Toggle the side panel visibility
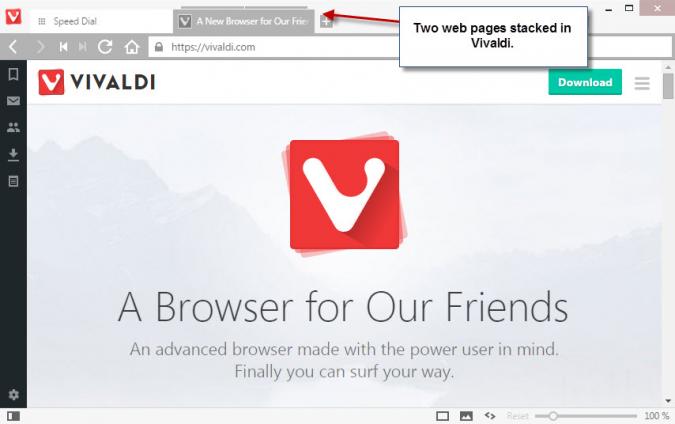The image size is (675, 424). (13, 416)
